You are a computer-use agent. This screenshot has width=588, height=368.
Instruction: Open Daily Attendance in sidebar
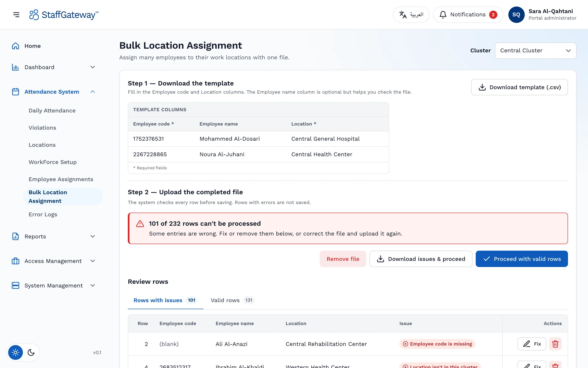pos(52,110)
